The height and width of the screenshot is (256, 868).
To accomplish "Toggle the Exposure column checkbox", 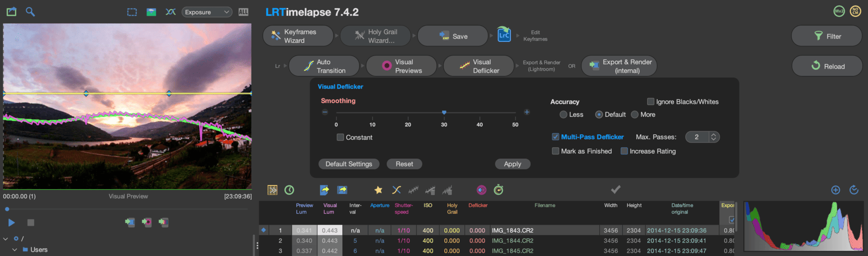I will [732, 220].
